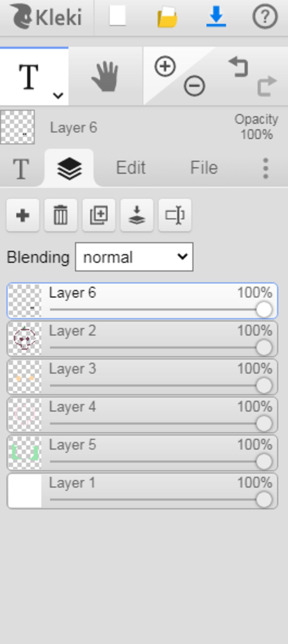Screen dimensions: 288x644
Task: Click the New Image blank page icon
Action: [x=117, y=17]
